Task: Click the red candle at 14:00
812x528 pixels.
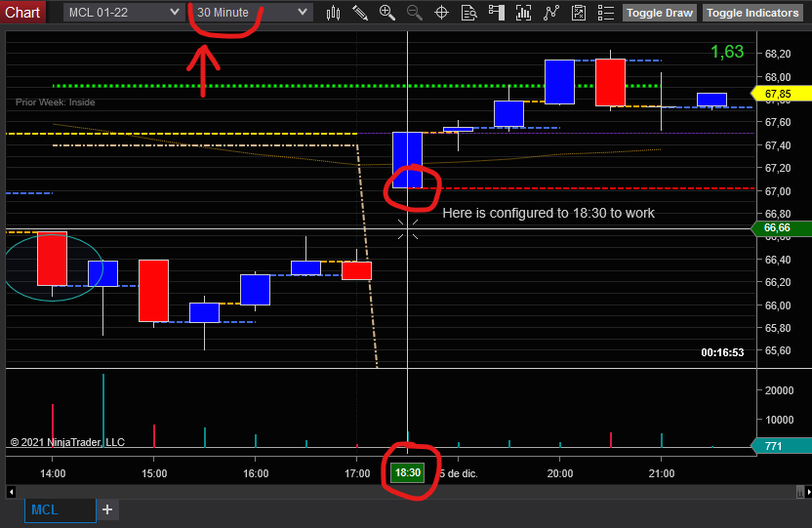Action: [x=53, y=259]
